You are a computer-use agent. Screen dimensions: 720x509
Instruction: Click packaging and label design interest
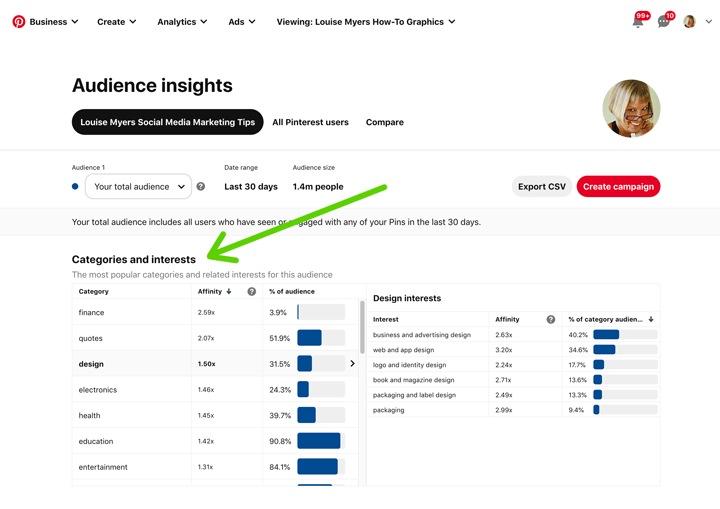click(x=414, y=395)
